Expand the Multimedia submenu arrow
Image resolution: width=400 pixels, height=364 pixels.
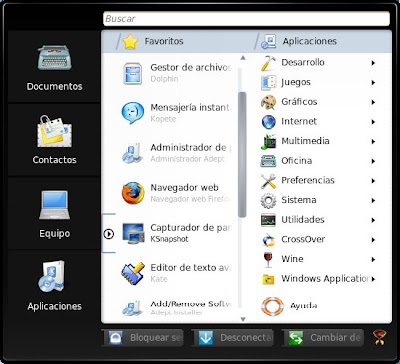click(373, 141)
